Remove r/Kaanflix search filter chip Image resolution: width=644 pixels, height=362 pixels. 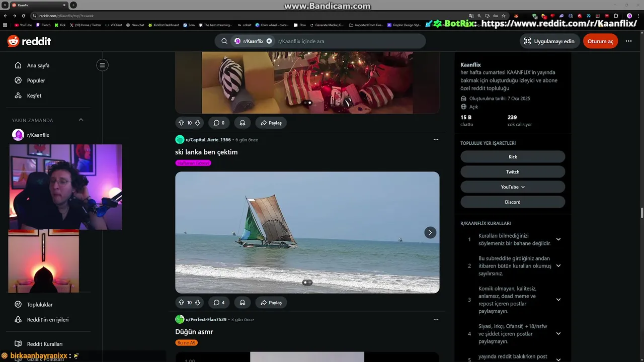[269, 41]
